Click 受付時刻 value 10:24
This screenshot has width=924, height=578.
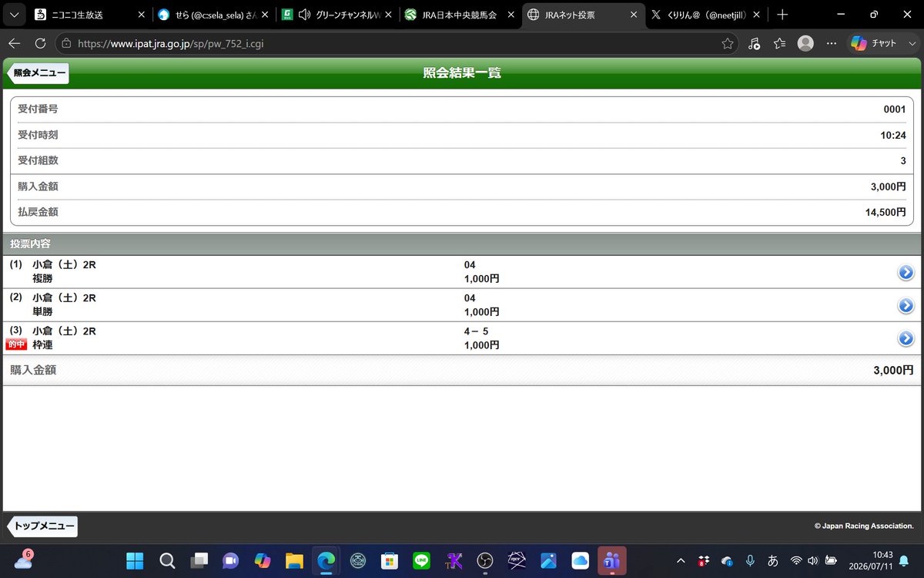894,135
